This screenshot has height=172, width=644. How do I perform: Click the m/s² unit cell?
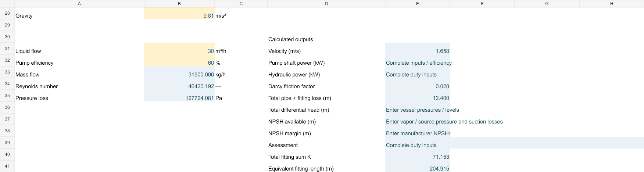pyautogui.click(x=241, y=13)
